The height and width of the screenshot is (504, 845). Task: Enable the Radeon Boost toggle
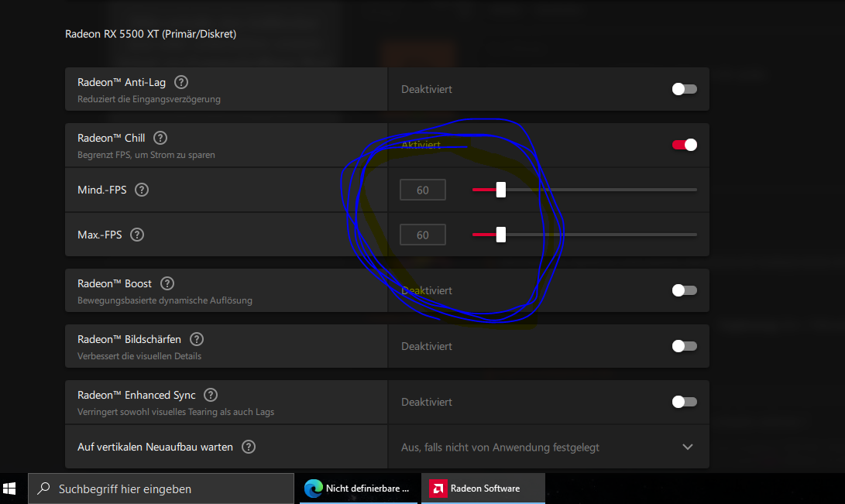click(685, 291)
